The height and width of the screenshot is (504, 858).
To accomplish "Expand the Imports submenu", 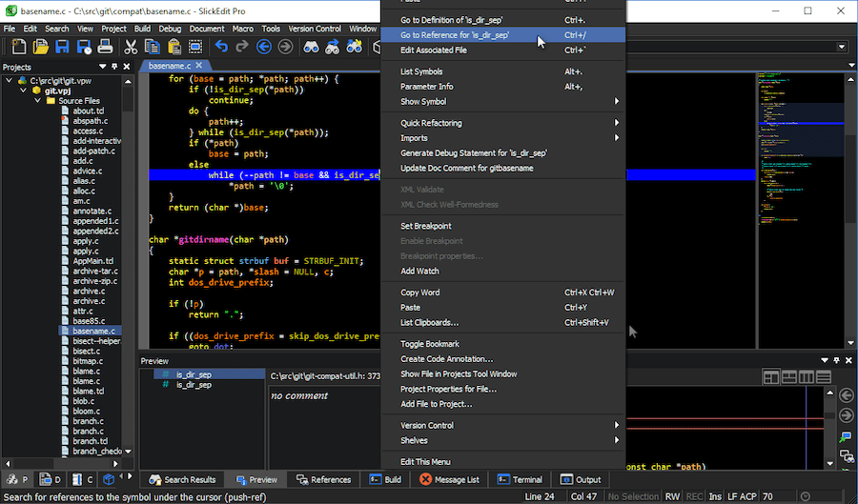I will [617, 138].
